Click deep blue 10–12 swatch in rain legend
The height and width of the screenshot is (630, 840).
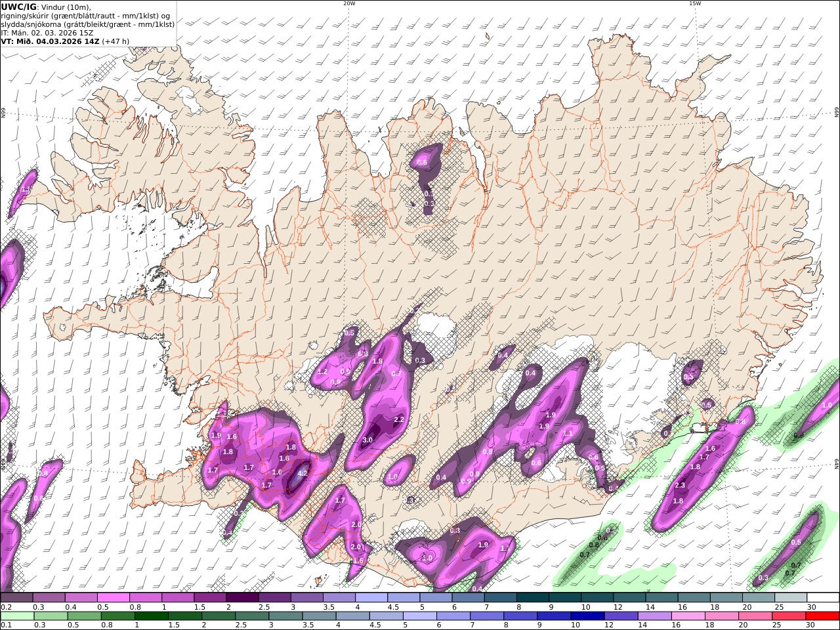587,616
